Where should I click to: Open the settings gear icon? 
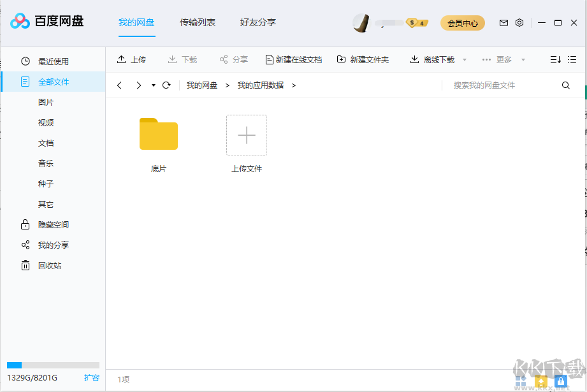pos(519,22)
